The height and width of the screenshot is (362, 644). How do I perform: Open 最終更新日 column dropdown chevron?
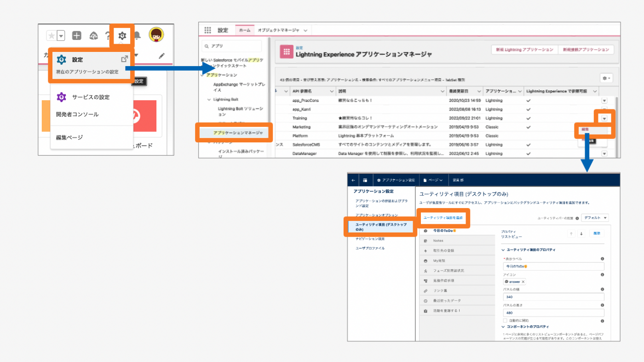point(479,91)
